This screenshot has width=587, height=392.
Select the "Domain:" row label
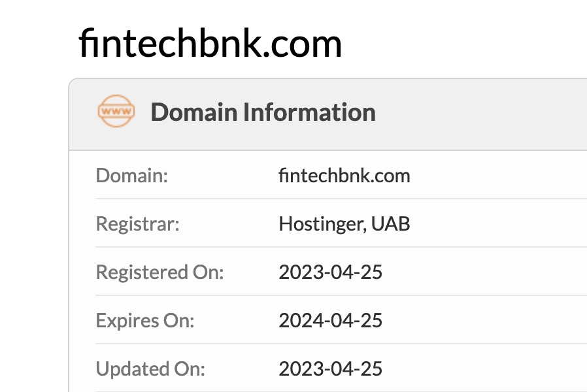point(131,175)
